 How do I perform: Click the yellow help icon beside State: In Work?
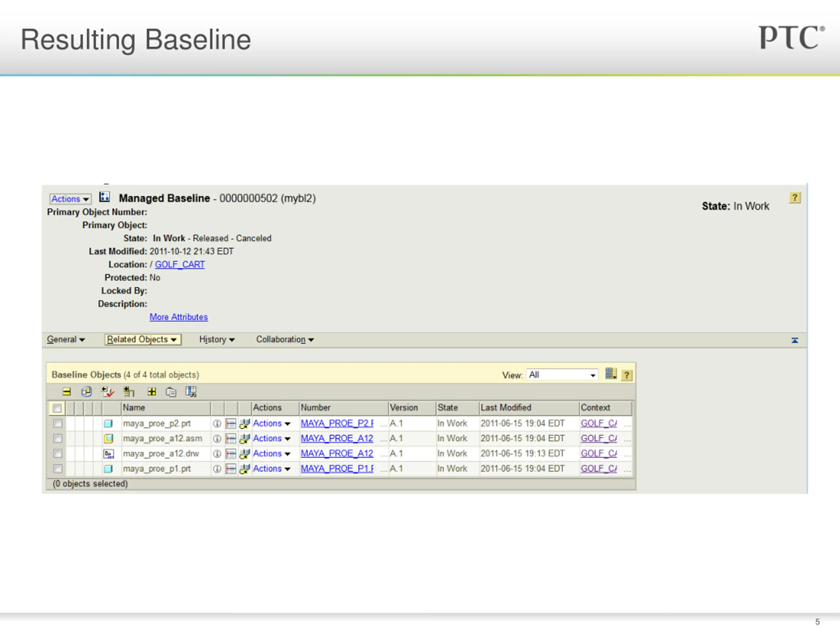pos(794,198)
